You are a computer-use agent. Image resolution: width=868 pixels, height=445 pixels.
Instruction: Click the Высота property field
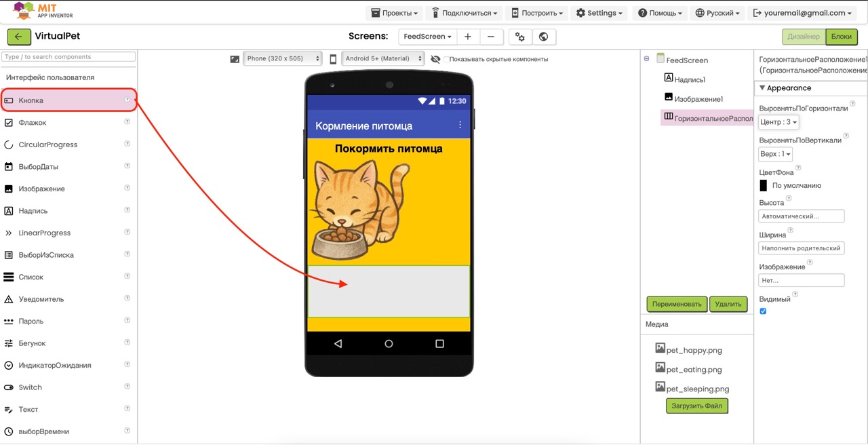point(802,216)
